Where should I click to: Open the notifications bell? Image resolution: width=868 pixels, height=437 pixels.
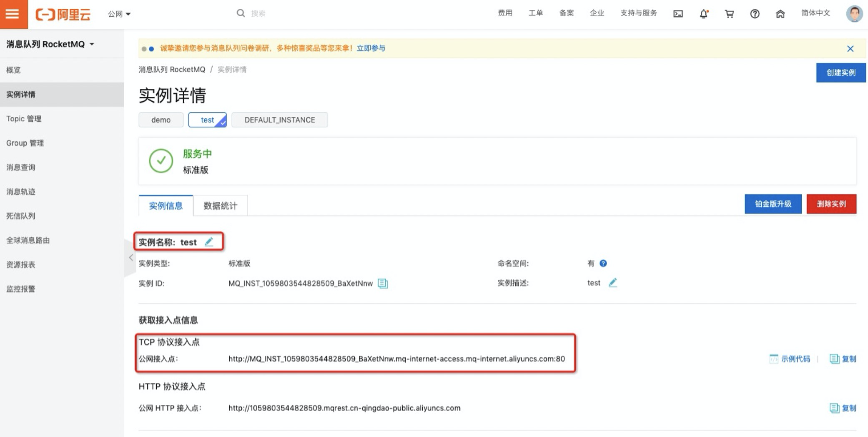click(704, 14)
